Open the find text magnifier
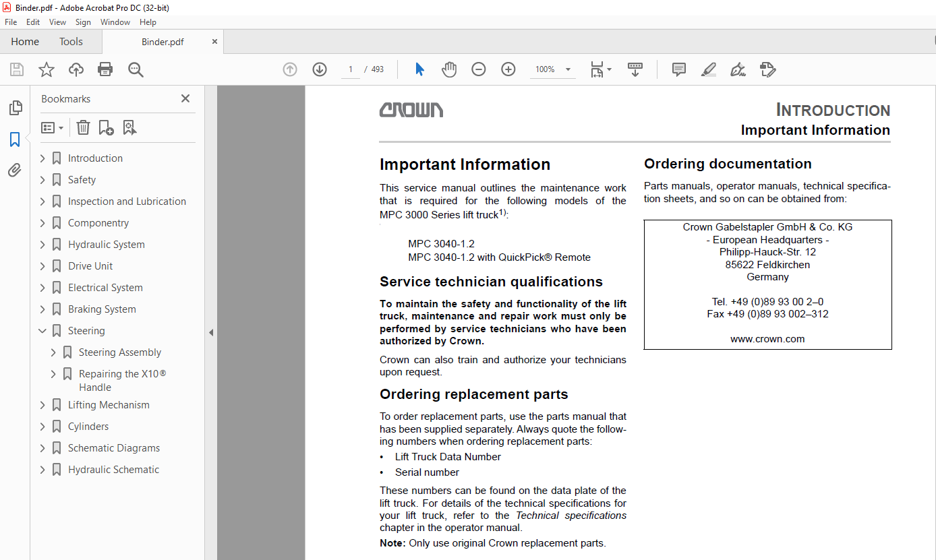Image resolution: width=936 pixels, height=560 pixels. [136, 69]
